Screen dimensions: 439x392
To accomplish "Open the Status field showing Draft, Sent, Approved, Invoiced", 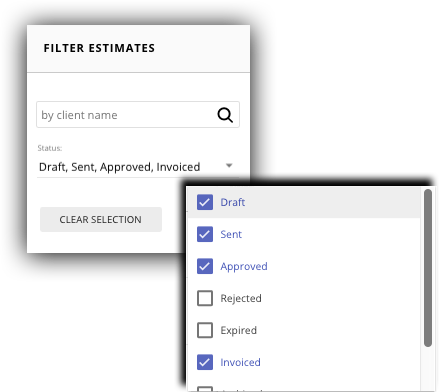I will [138, 167].
